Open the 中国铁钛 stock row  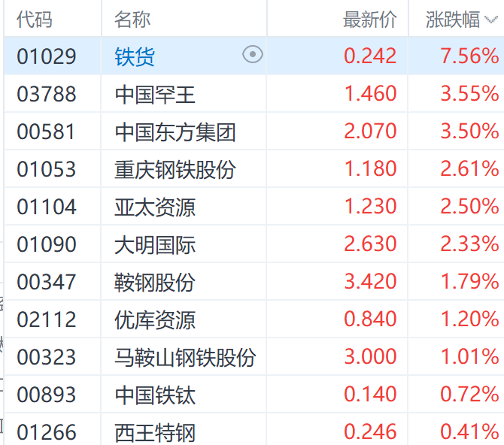(x=155, y=395)
